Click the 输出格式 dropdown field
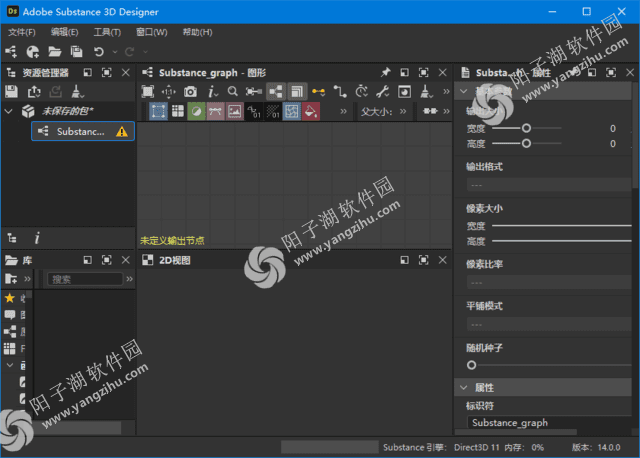 coord(549,185)
